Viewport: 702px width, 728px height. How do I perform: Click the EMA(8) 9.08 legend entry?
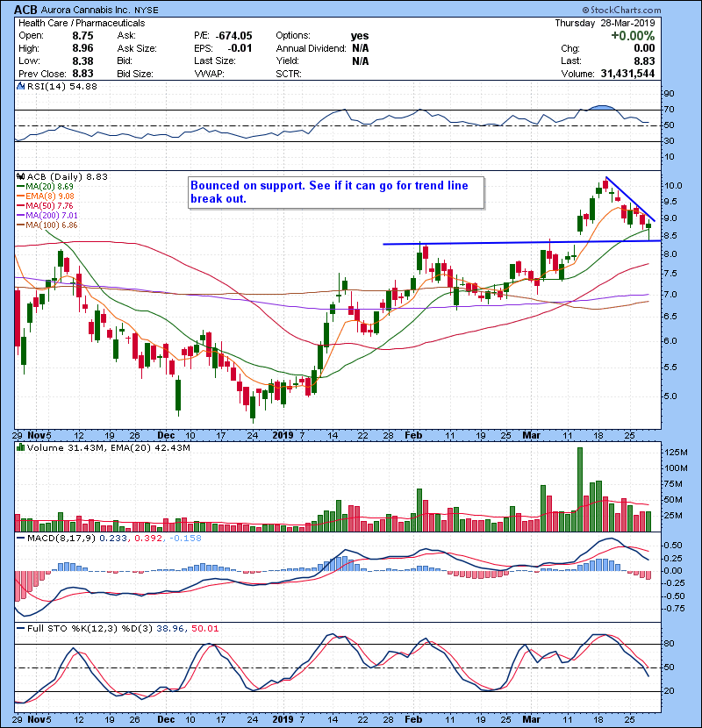click(x=50, y=196)
